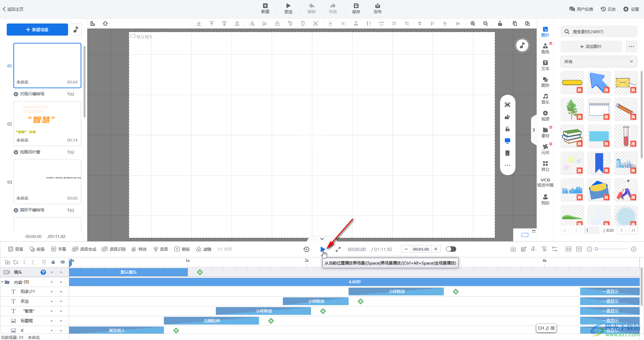Switch to the 图形 shapes tab

coord(545,82)
